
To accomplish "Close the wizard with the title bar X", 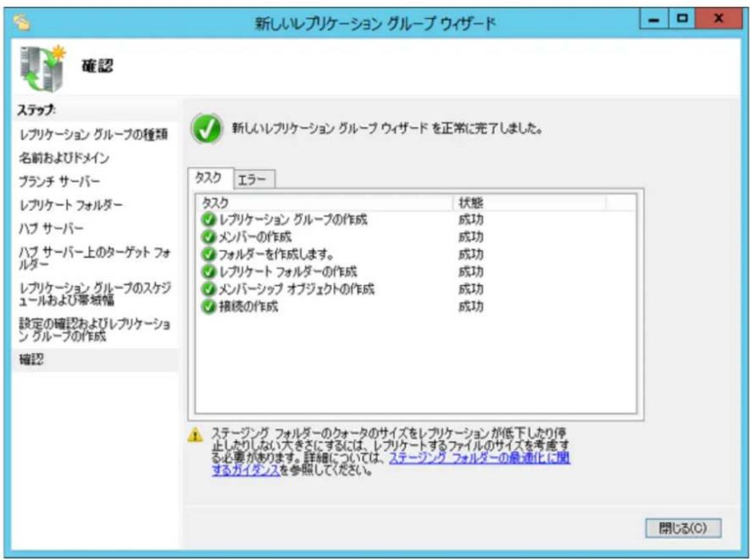I will 718,20.
